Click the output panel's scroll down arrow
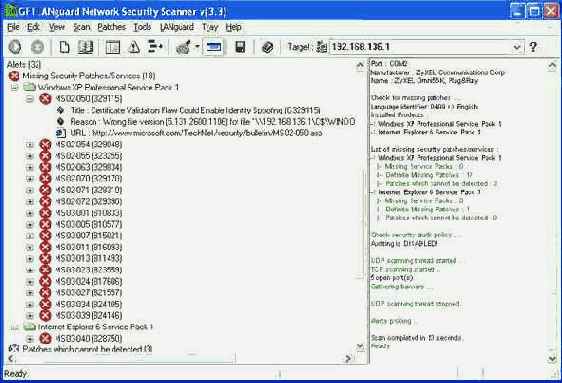Screen dimensions: 562x383 click(x=552, y=358)
